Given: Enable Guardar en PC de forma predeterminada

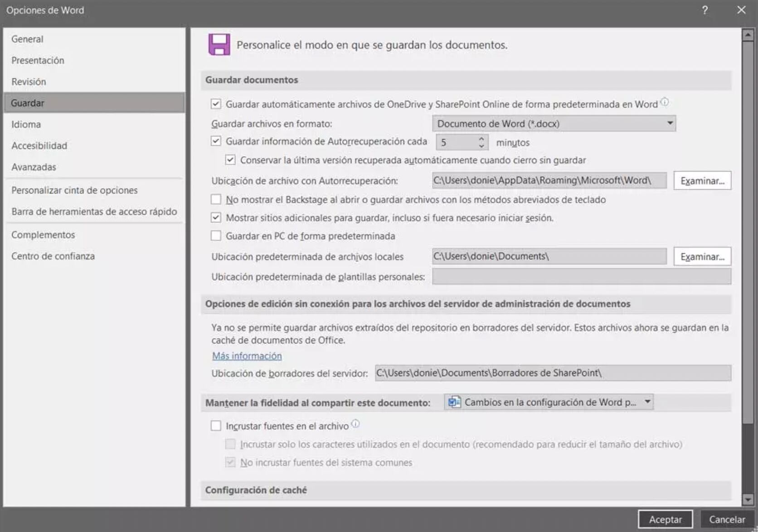Looking at the screenshot, I should (216, 236).
